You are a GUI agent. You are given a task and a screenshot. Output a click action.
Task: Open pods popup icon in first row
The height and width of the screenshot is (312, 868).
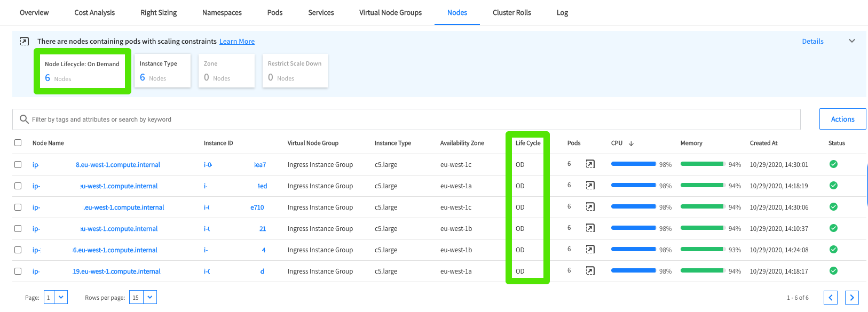pyautogui.click(x=590, y=164)
